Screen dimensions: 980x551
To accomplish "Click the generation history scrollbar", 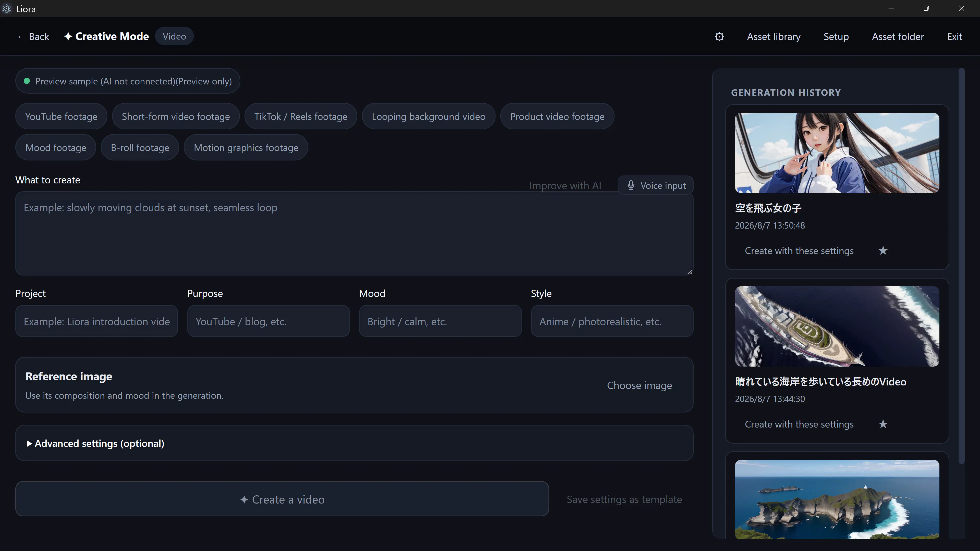I will pyautogui.click(x=961, y=266).
